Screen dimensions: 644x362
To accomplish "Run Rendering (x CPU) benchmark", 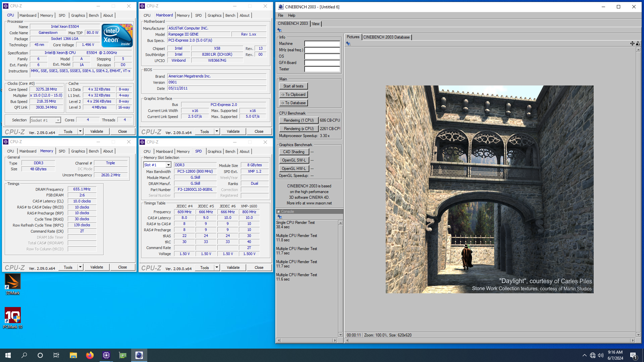I will pyautogui.click(x=299, y=129).
